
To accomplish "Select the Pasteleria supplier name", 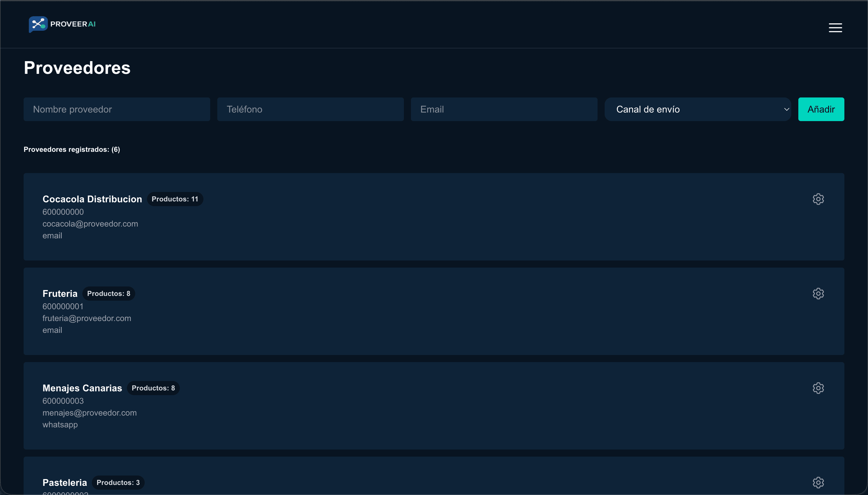I will [65, 482].
